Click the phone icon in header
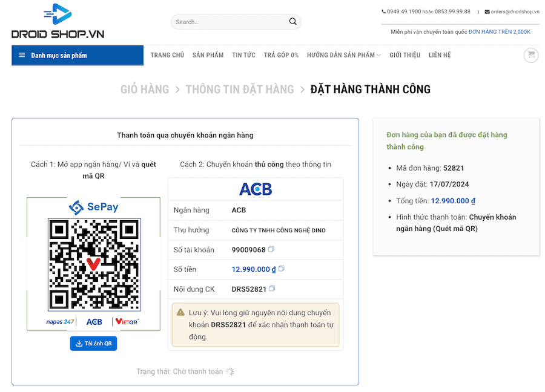This screenshot has height=392, width=545. point(384,11)
